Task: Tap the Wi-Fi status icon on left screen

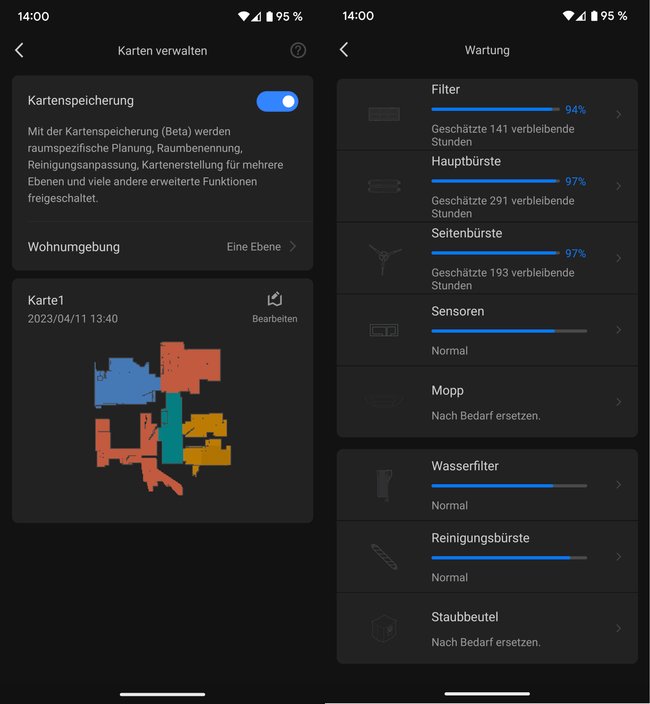Action: (x=244, y=17)
